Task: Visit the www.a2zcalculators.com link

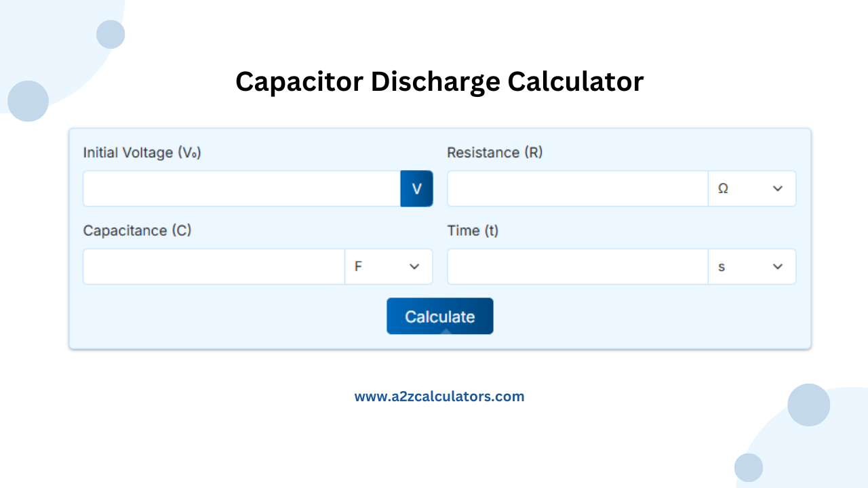Action: [x=439, y=396]
